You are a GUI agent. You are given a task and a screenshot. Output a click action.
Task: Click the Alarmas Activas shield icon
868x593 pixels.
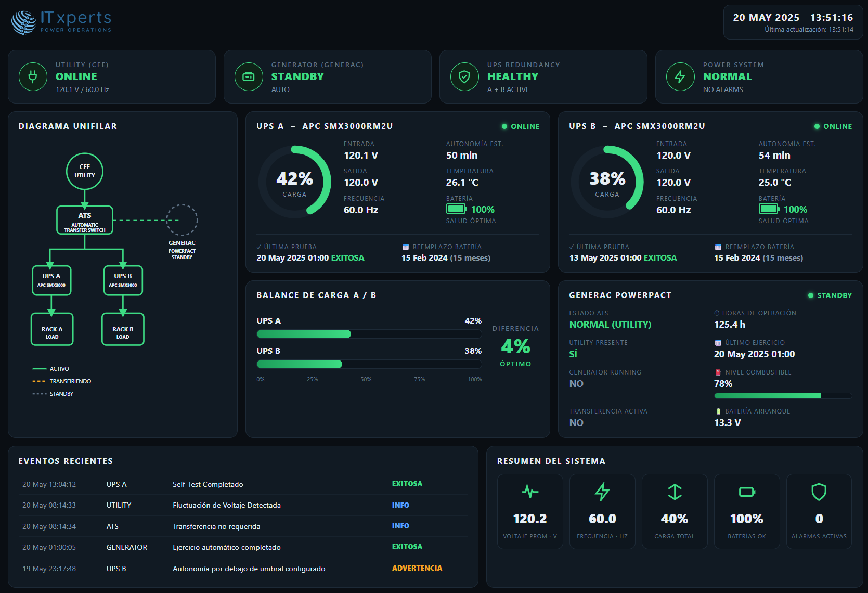tap(819, 492)
